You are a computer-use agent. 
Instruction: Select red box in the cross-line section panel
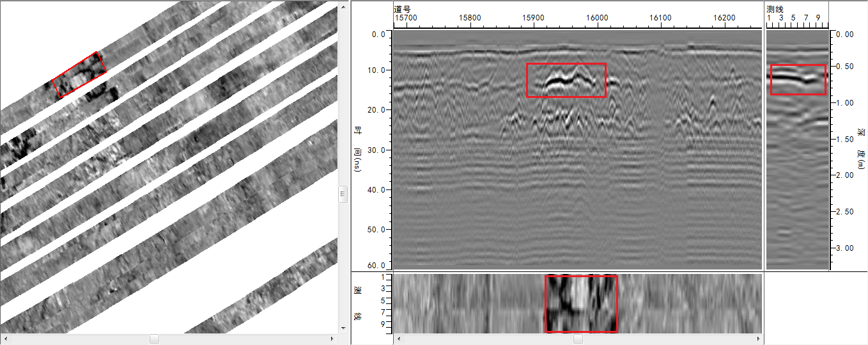(798, 79)
